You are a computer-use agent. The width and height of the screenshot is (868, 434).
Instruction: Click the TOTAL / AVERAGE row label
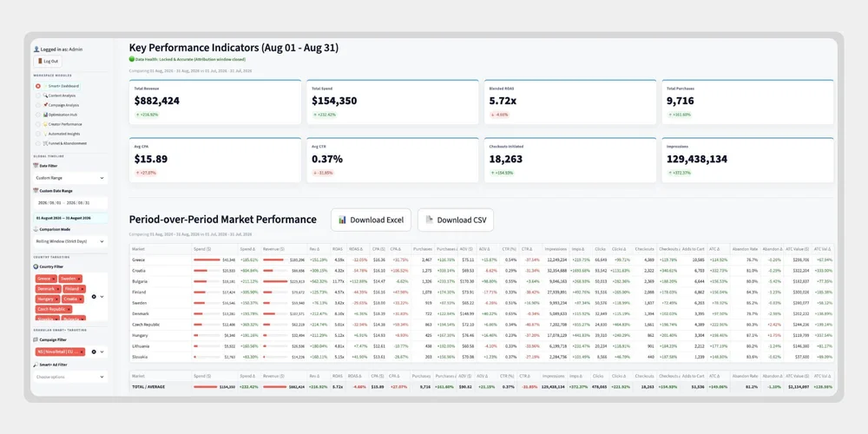(149, 387)
